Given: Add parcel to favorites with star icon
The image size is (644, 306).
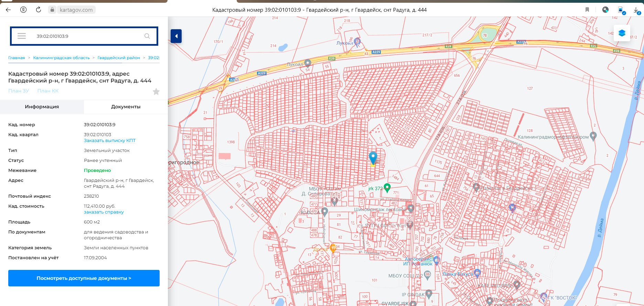Looking at the screenshot, I should click(x=156, y=91).
